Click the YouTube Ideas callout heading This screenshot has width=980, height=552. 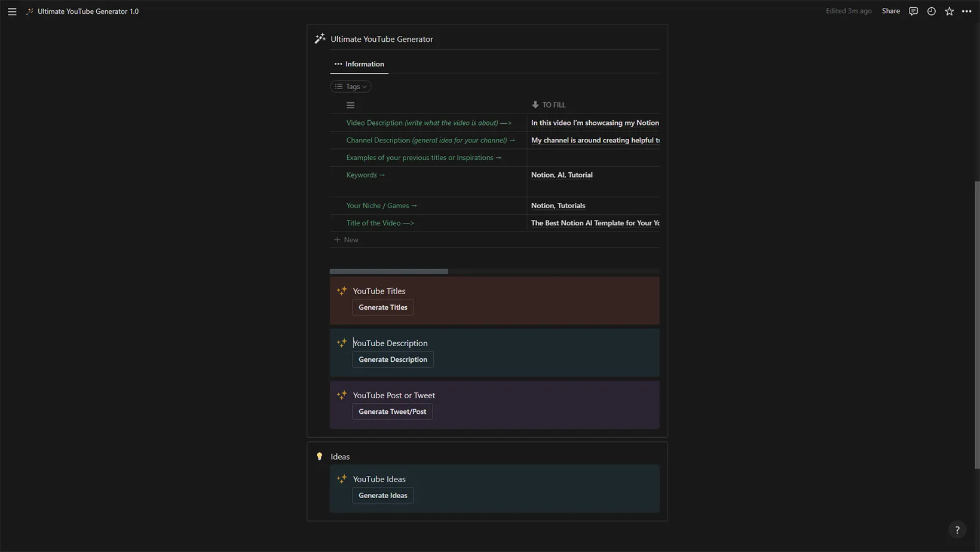[379, 479]
